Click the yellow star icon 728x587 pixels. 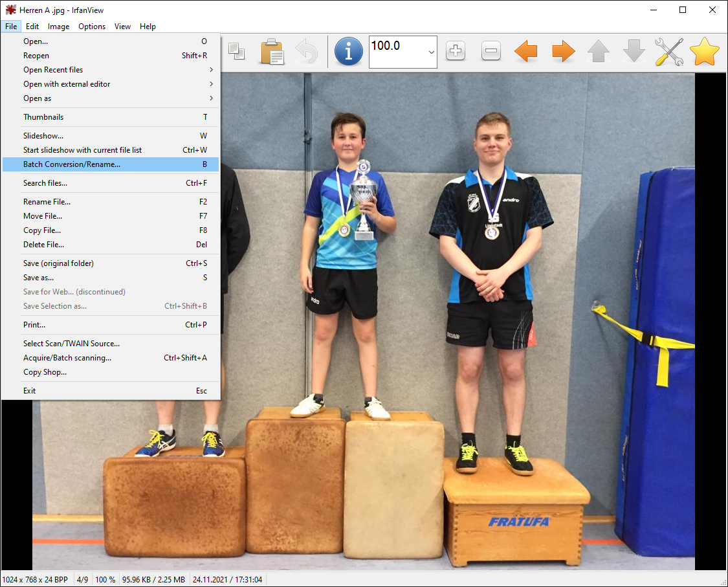(704, 51)
